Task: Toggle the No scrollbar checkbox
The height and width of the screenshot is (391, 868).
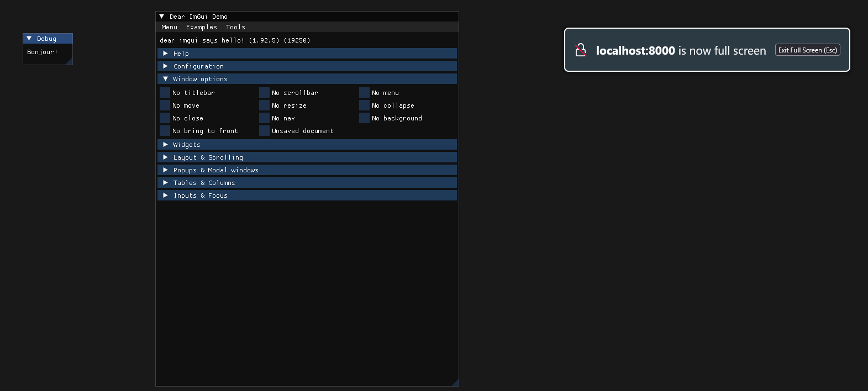Action: pyautogui.click(x=265, y=93)
